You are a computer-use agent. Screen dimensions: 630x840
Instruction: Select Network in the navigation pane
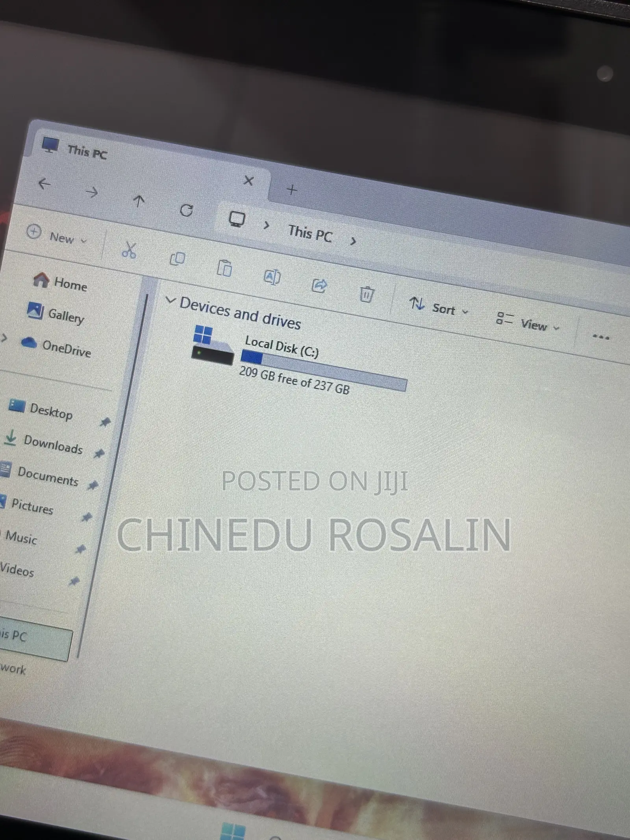(13, 669)
